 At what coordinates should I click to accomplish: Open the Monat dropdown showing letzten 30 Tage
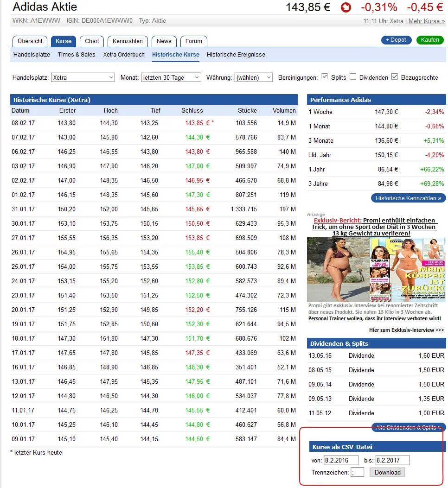(171, 77)
